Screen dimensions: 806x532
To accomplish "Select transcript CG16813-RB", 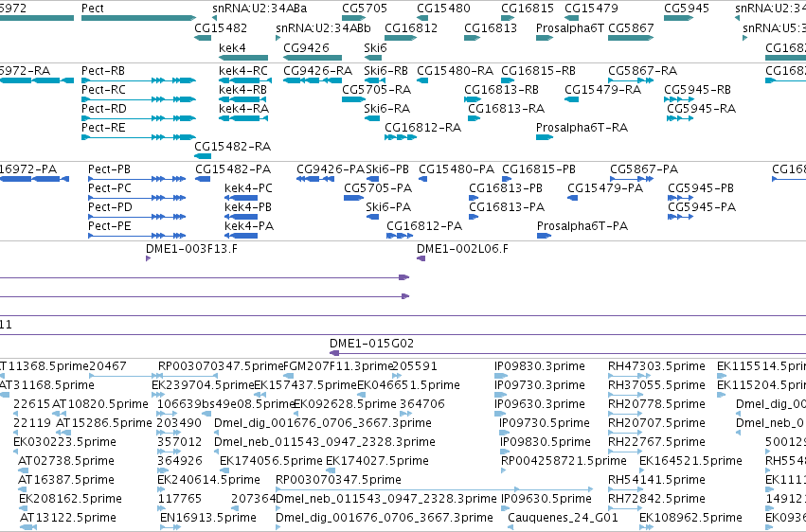I will [501, 89].
